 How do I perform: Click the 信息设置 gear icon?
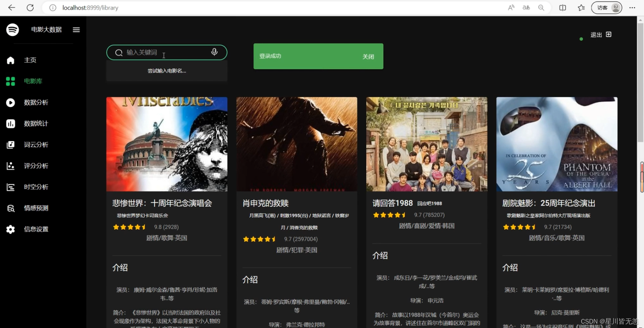(10, 229)
